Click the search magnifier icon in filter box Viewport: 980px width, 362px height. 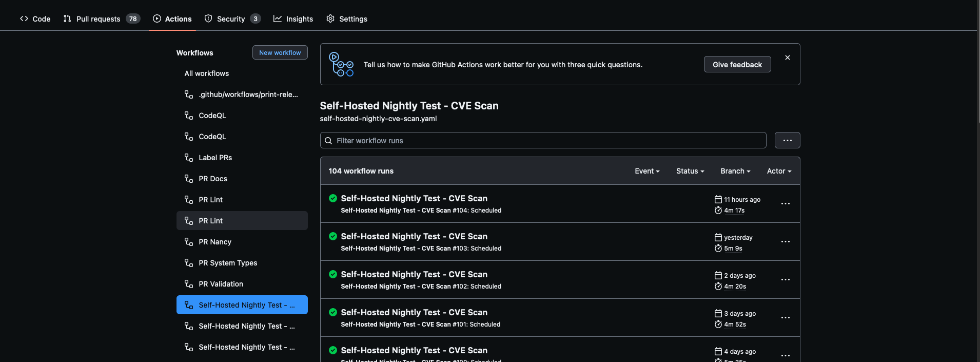[328, 141]
